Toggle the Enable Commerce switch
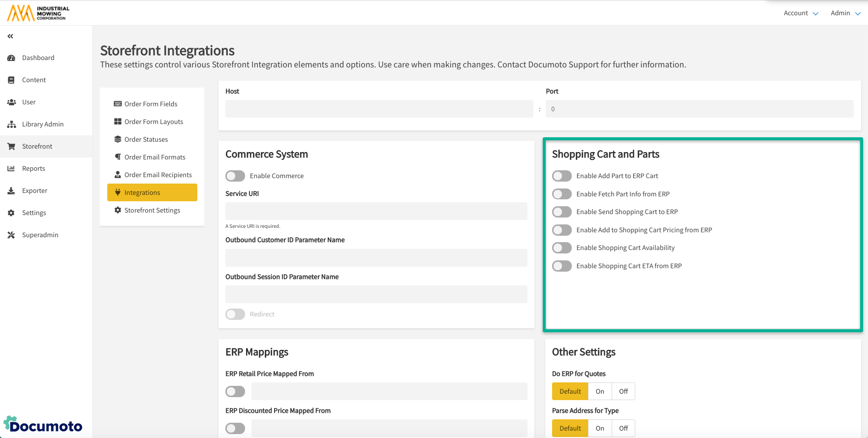Viewport: 868px width, 438px height. pyautogui.click(x=235, y=176)
